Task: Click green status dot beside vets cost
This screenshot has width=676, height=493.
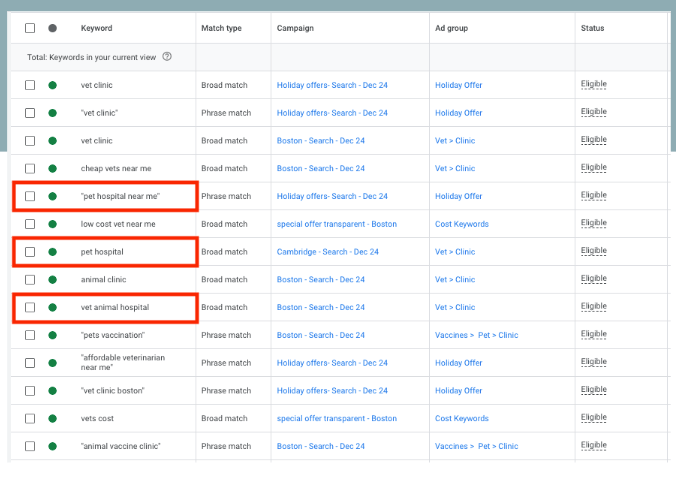Action: [x=52, y=418]
